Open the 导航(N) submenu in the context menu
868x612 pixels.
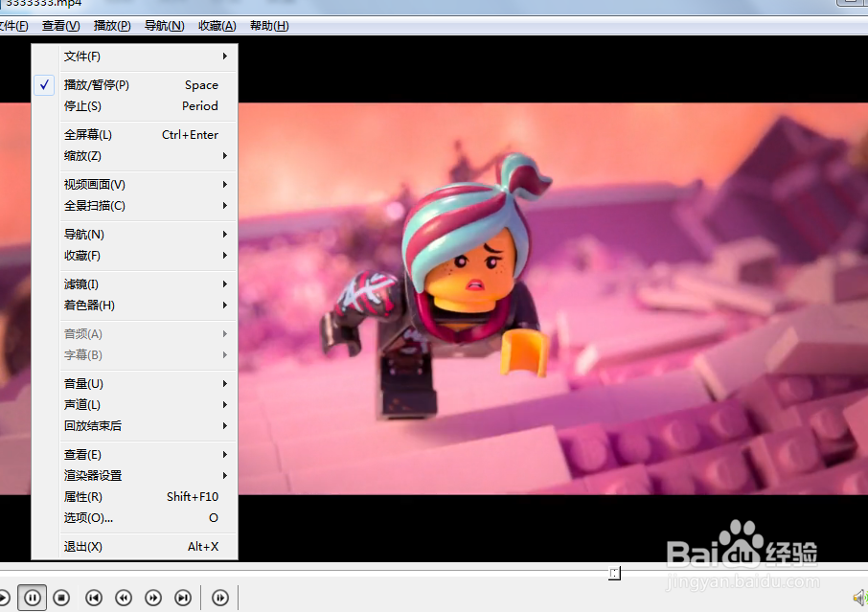click(x=134, y=235)
